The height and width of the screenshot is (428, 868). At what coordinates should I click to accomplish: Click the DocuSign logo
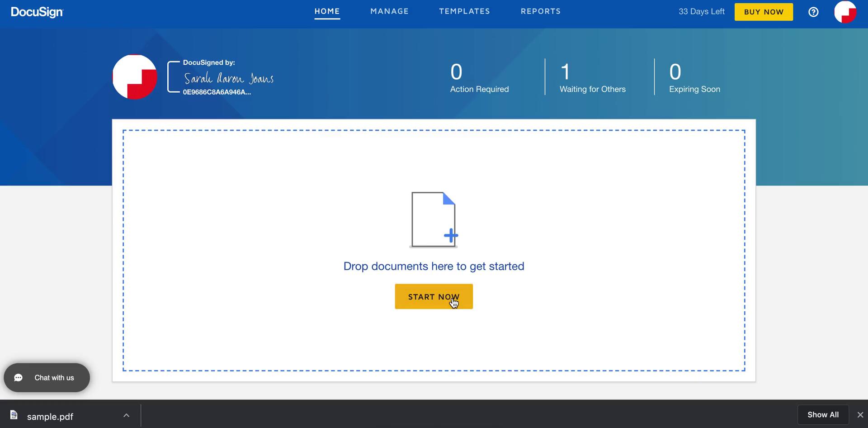pyautogui.click(x=37, y=12)
